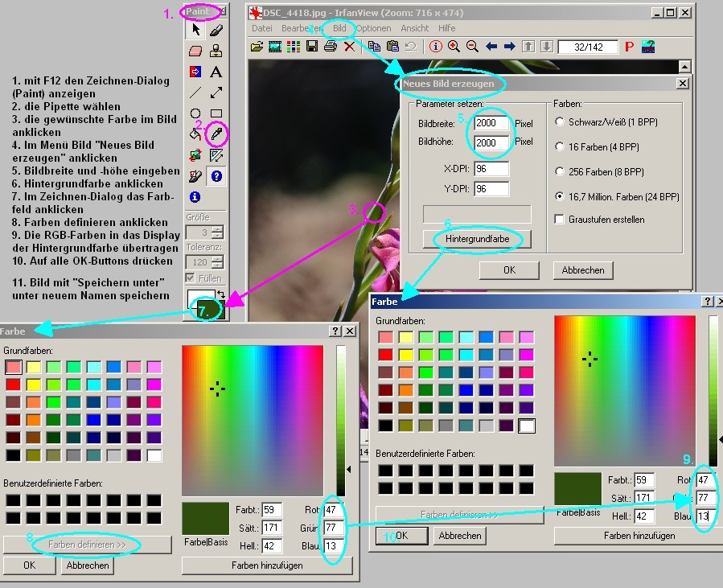The height and width of the screenshot is (588, 723).
Task: Choose the 256 Farben (8 BPP) option
Action: click(560, 171)
